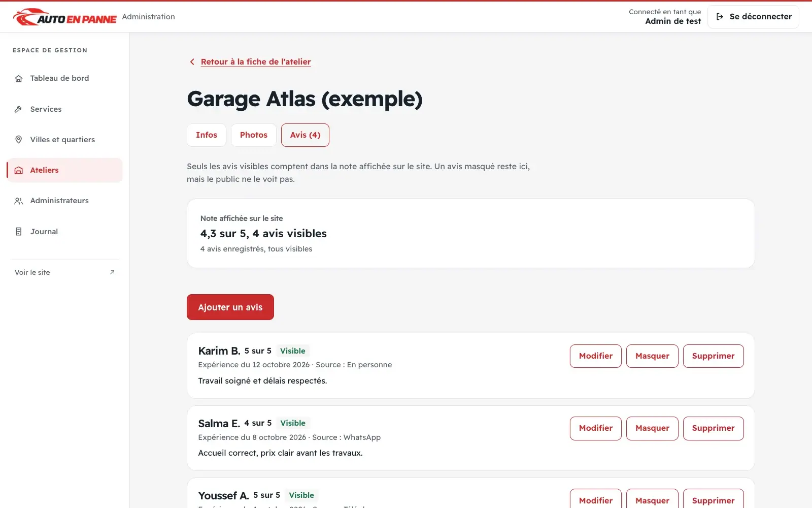This screenshot has height=508, width=812.
Task: Click the Ateliers garage icon
Action: click(x=19, y=170)
